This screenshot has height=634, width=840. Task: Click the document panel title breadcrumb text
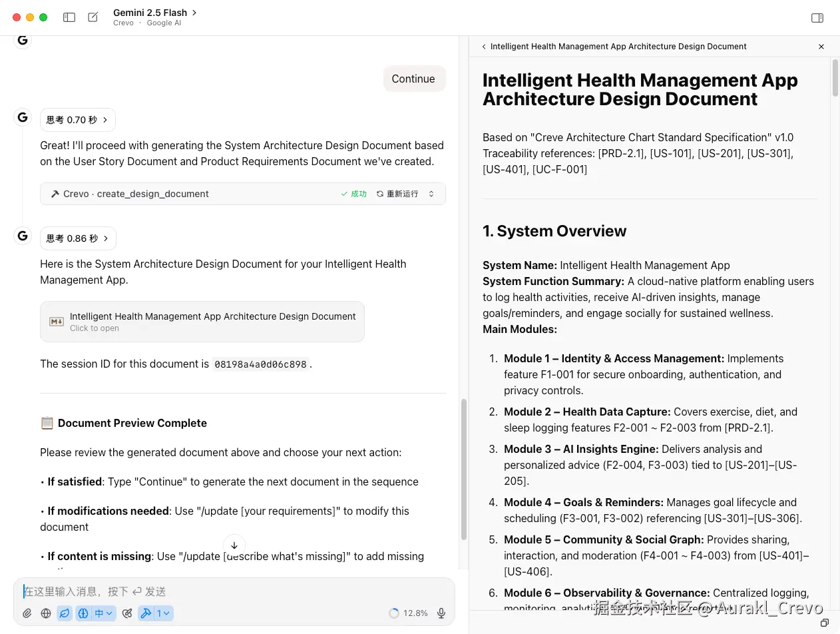tap(618, 47)
